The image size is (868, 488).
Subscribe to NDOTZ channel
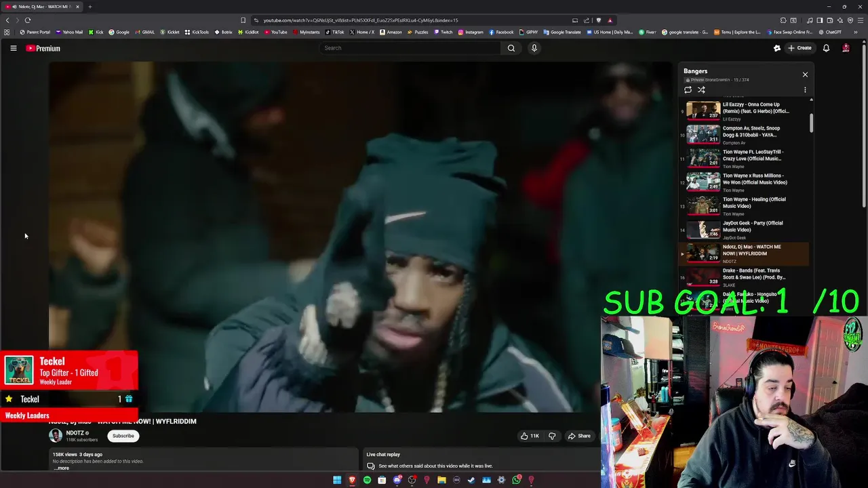123,436
